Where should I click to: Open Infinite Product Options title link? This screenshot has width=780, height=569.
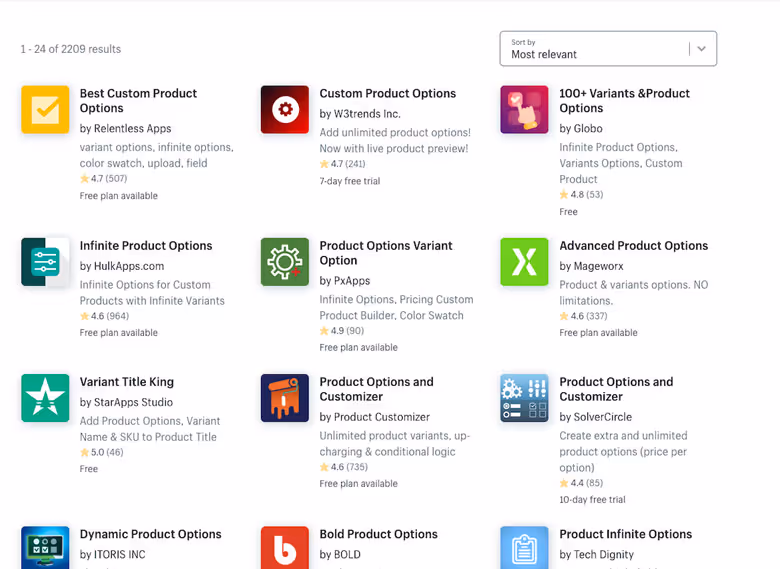[x=146, y=246]
